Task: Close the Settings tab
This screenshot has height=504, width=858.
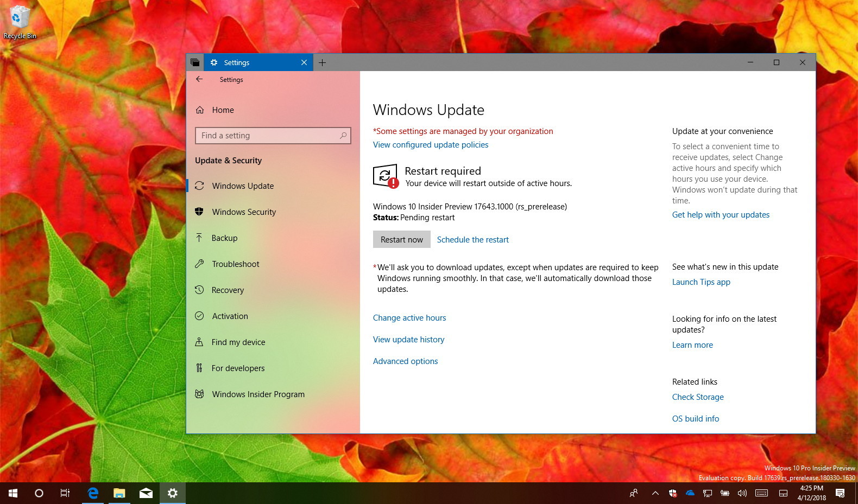Action: click(304, 62)
